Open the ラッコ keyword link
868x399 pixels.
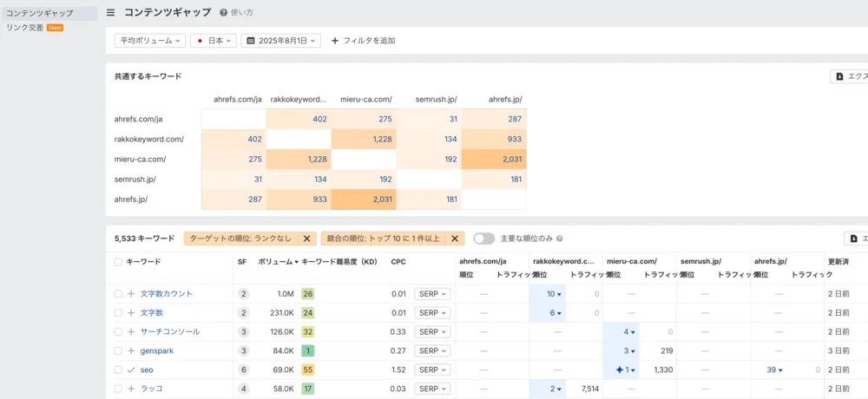click(151, 389)
